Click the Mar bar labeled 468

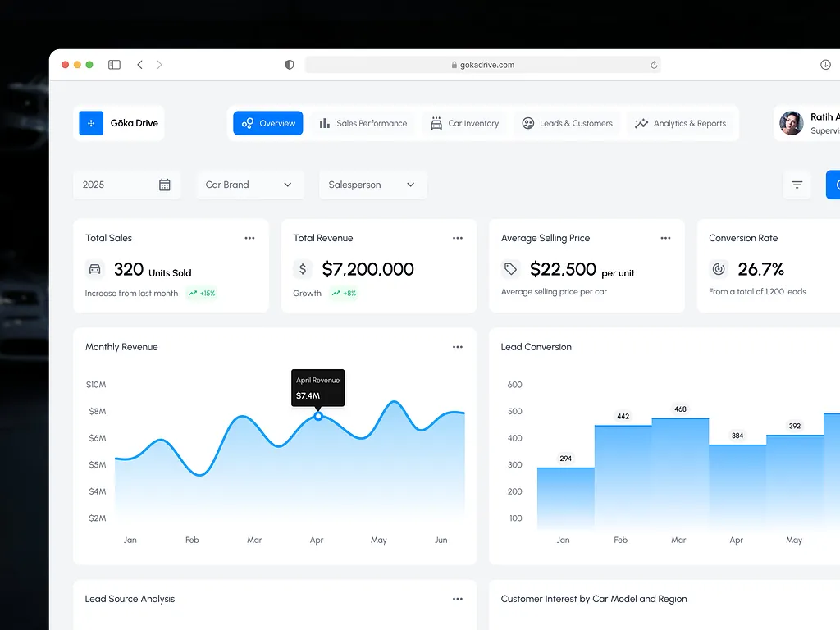(680, 473)
